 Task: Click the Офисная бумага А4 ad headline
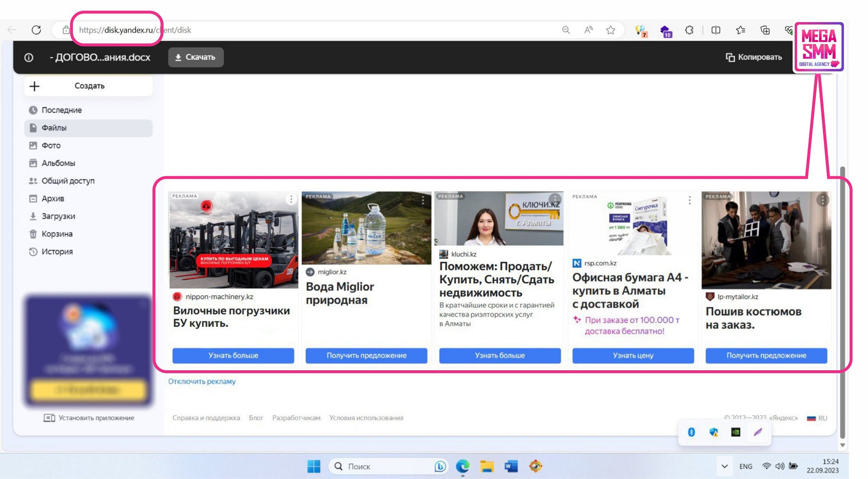tap(630, 291)
